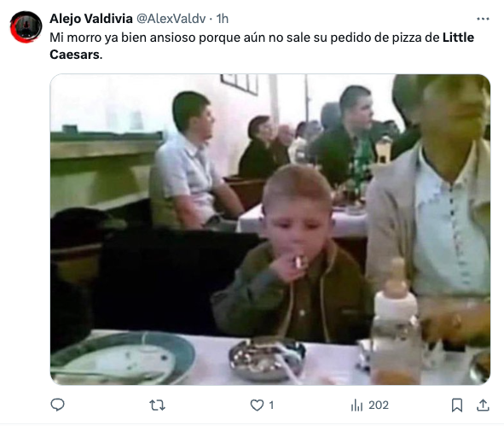The image size is (504, 426).
Task: Click the blue-rimmed plate in the photo
Action: [x=123, y=359]
